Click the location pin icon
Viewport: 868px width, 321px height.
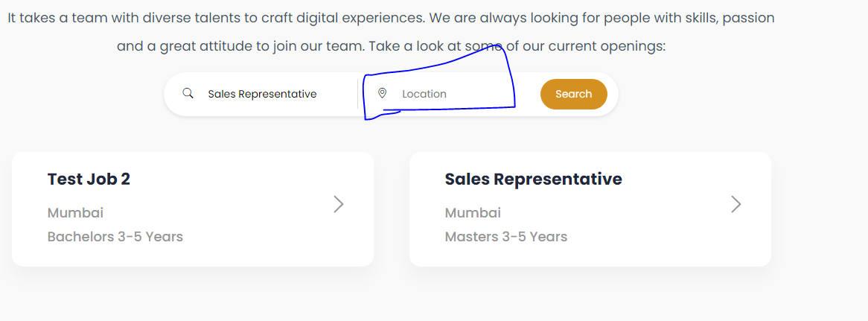click(383, 93)
